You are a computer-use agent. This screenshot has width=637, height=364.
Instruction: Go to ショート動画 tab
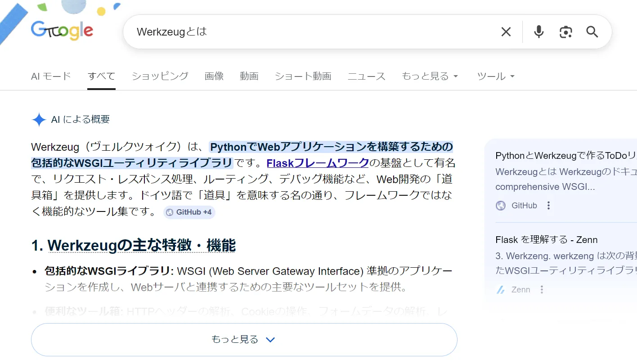tap(303, 76)
